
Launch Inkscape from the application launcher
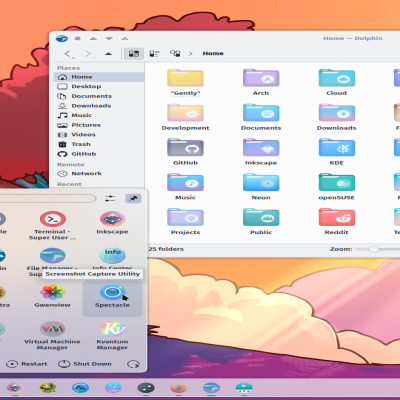[x=112, y=223]
